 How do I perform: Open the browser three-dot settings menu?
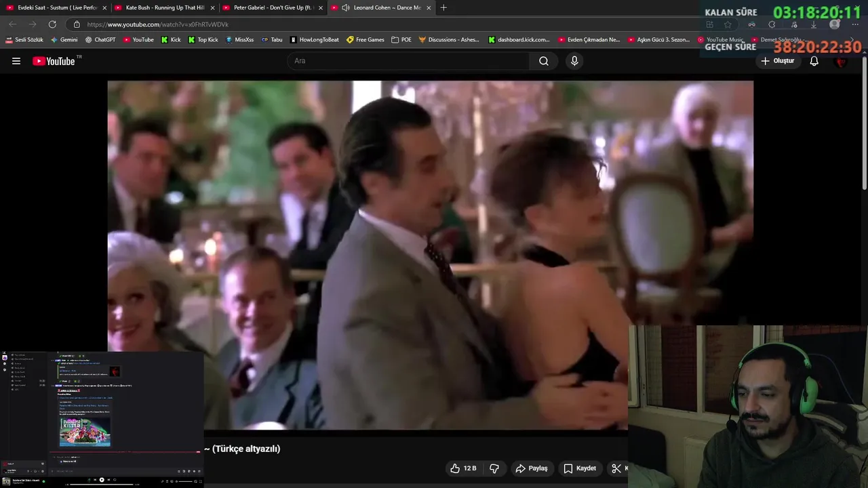[855, 24]
